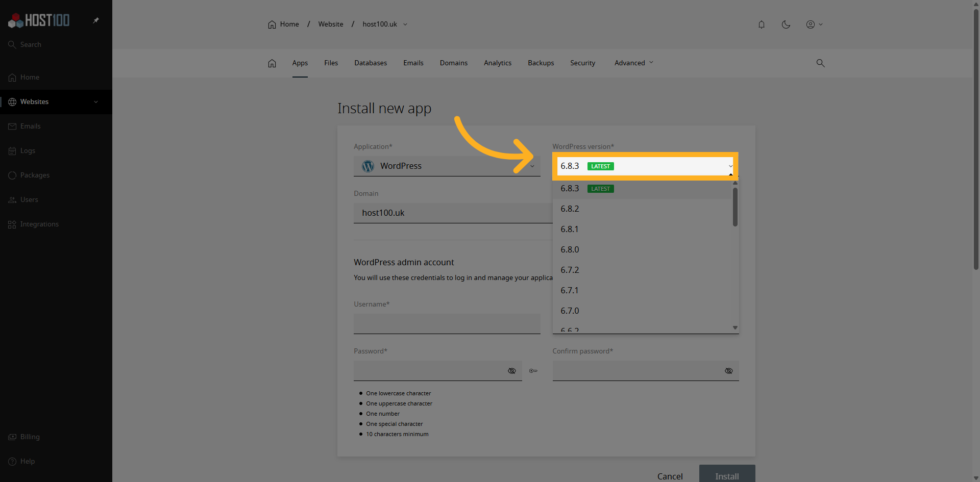Switch to the Databases tab
This screenshot has height=482, width=980.
[x=371, y=63]
